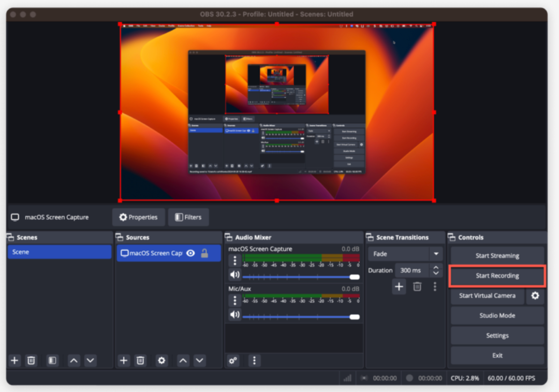Click Start Recording
The width and height of the screenshot is (559, 392).
click(497, 275)
